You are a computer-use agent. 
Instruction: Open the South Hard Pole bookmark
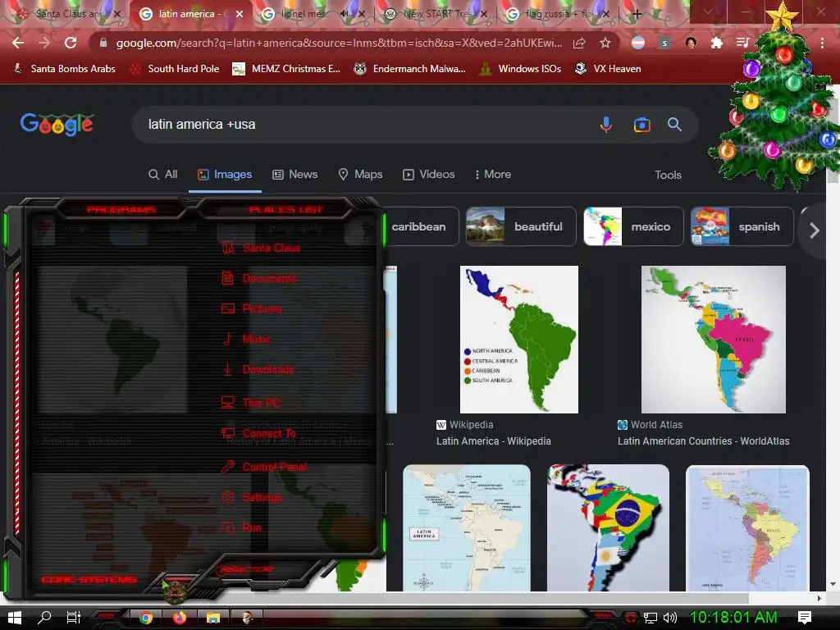pos(175,69)
